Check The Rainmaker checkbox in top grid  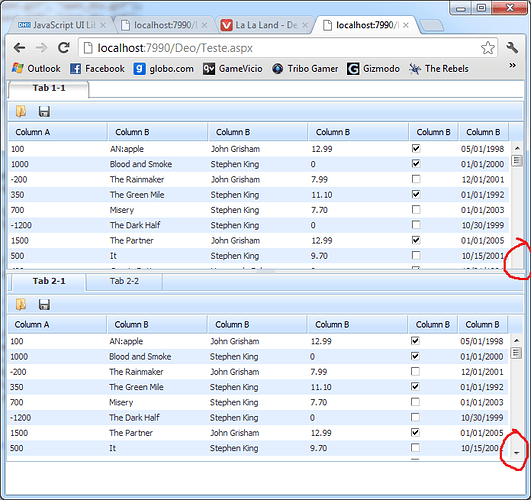point(416,179)
